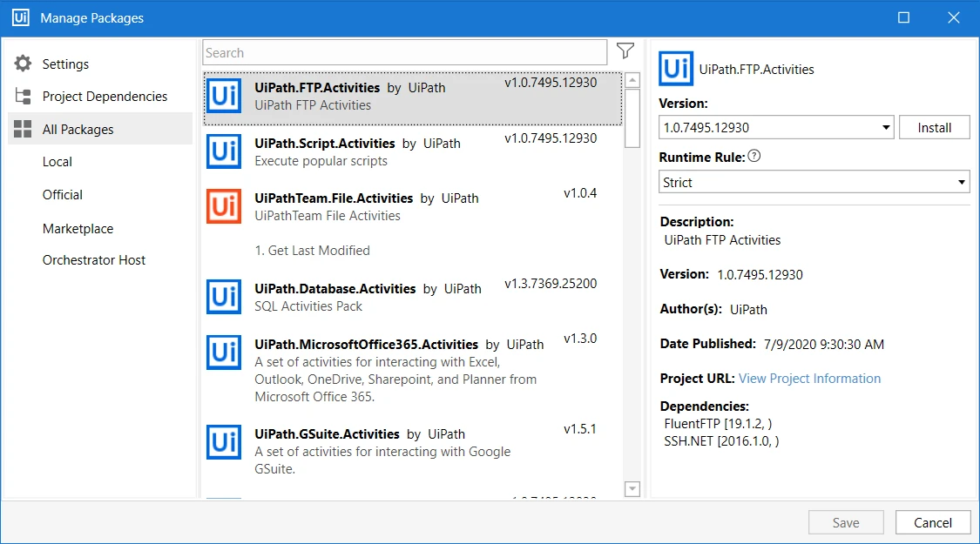Click the 'SQL Activities Pack' description
This screenshot has height=544, width=980.
pos(308,306)
